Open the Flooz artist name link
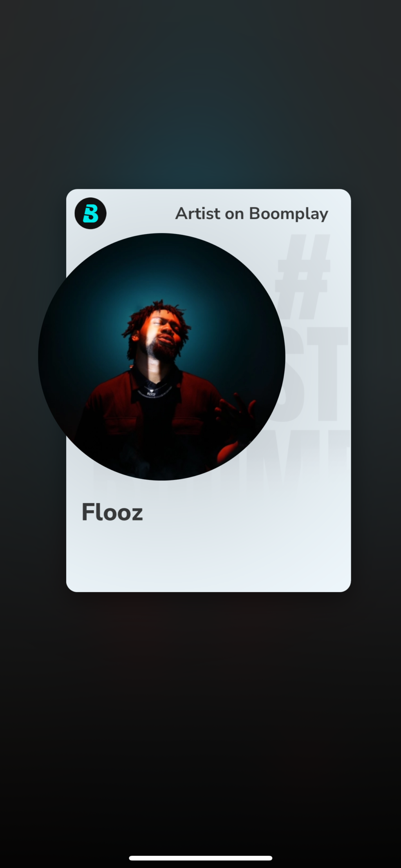Screen dimensions: 401x868 click(112, 512)
